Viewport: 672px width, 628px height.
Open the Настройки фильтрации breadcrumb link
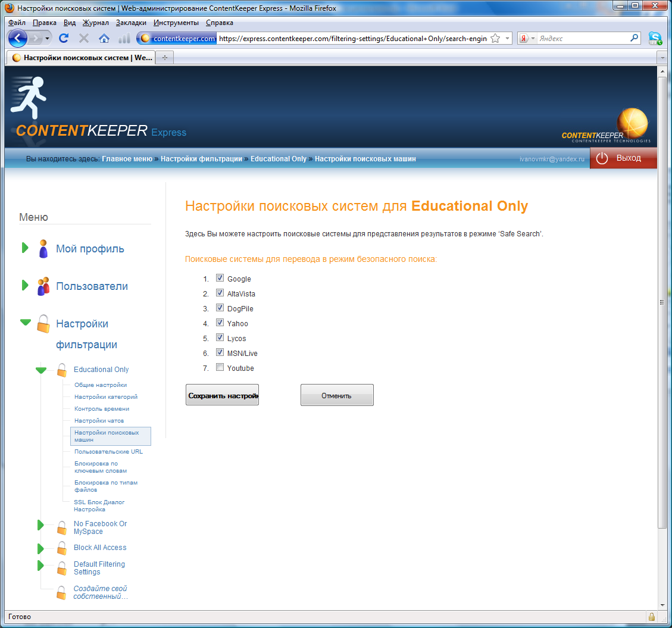[201, 158]
